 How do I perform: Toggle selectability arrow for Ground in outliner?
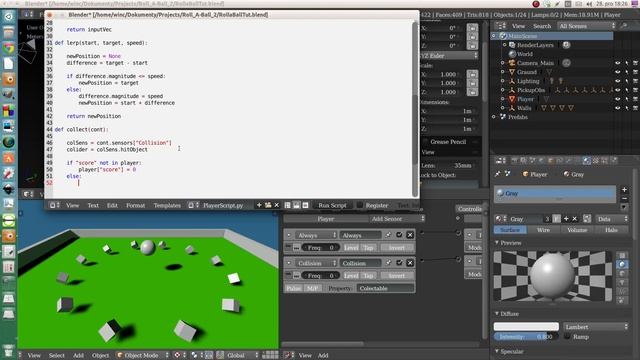[627, 72]
